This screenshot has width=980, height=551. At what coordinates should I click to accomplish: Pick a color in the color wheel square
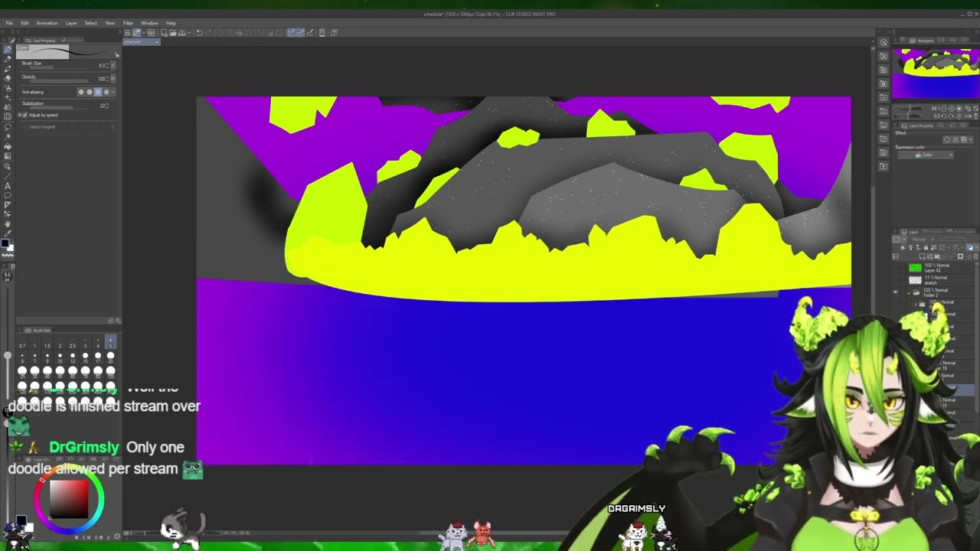(69, 500)
